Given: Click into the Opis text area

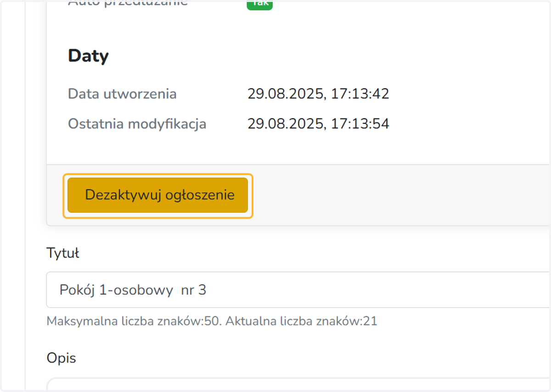Looking at the screenshot, I should pos(298,385).
